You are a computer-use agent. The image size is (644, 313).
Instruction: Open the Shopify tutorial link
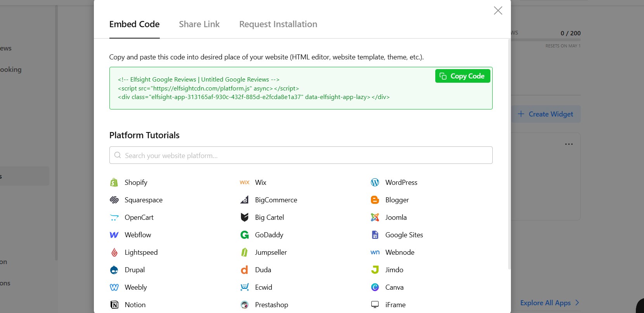136,183
